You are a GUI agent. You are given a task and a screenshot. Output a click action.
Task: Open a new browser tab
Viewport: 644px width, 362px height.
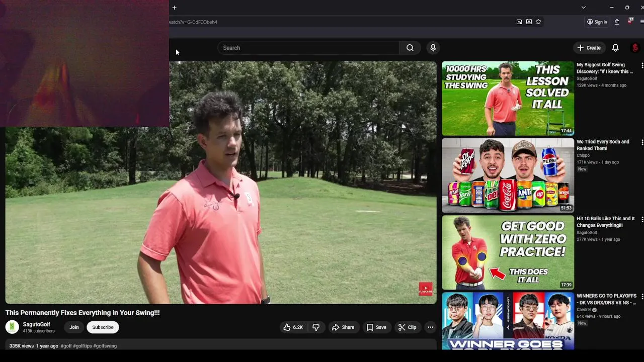(x=174, y=8)
